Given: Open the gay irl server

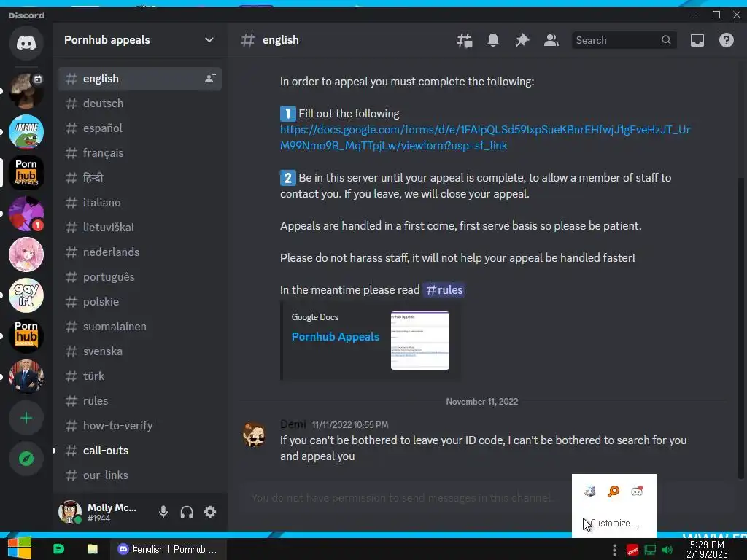Looking at the screenshot, I should tap(26, 295).
